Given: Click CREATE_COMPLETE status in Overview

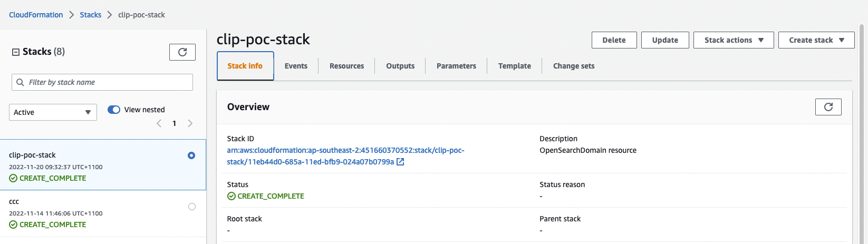Looking at the screenshot, I should [x=266, y=196].
